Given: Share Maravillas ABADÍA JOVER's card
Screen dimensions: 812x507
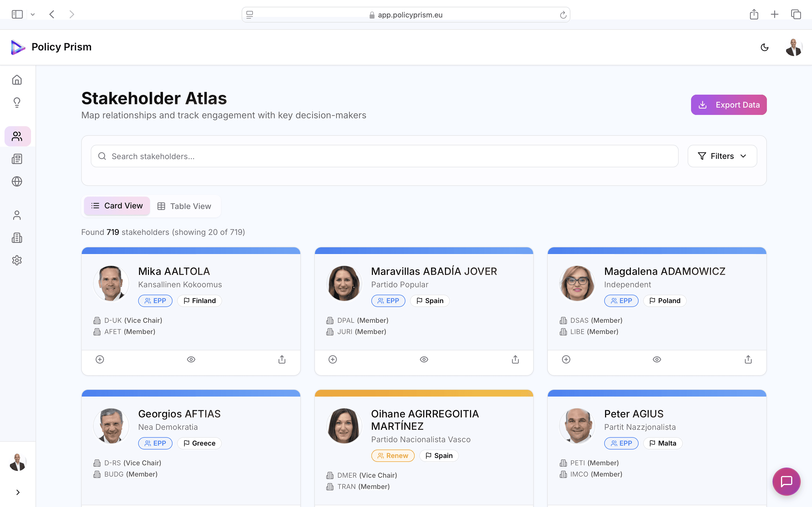Looking at the screenshot, I should [515, 359].
